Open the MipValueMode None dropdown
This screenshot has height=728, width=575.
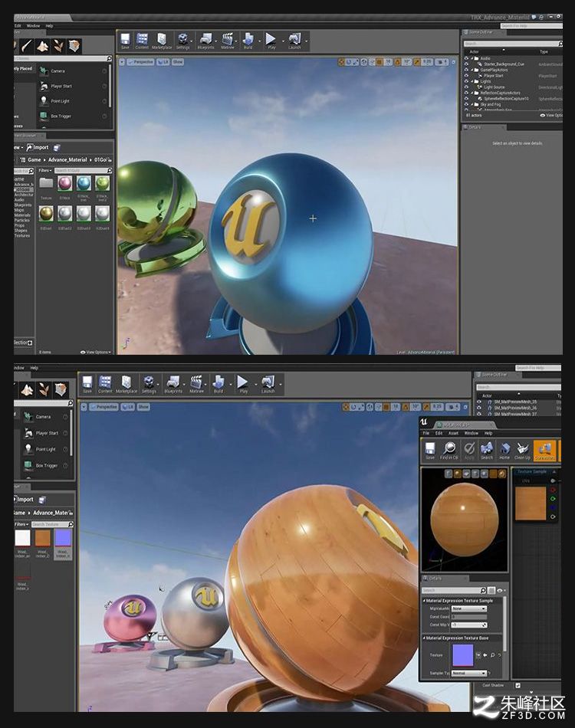coord(469,608)
